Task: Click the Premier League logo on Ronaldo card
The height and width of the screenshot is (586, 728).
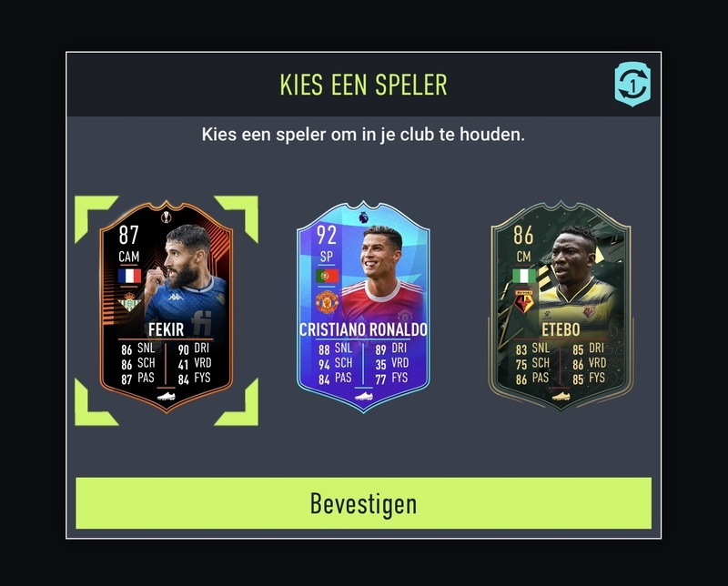Action: (x=363, y=217)
